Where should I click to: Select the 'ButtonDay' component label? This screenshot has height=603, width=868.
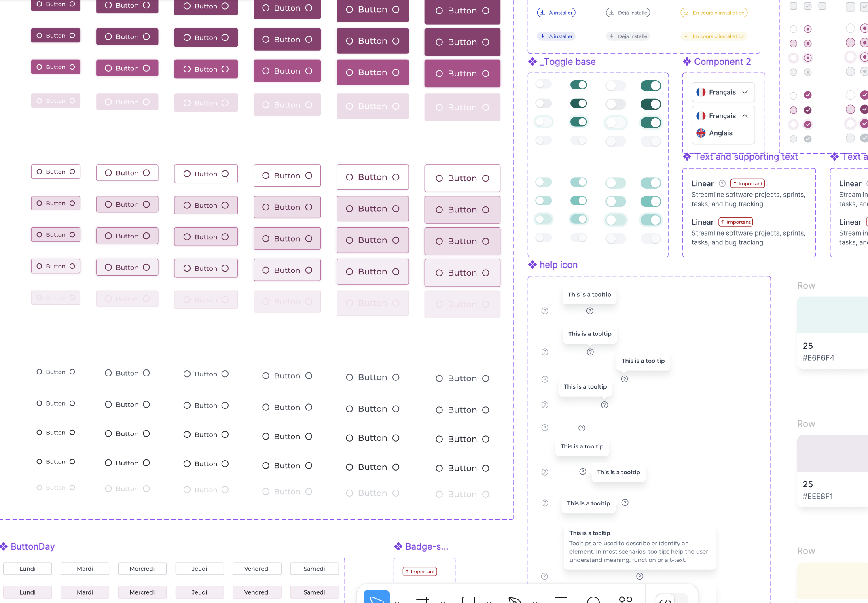click(33, 546)
